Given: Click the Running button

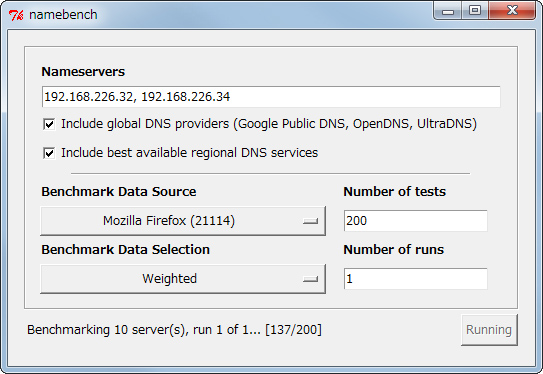Looking at the screenshot, I should pos(489,330).
